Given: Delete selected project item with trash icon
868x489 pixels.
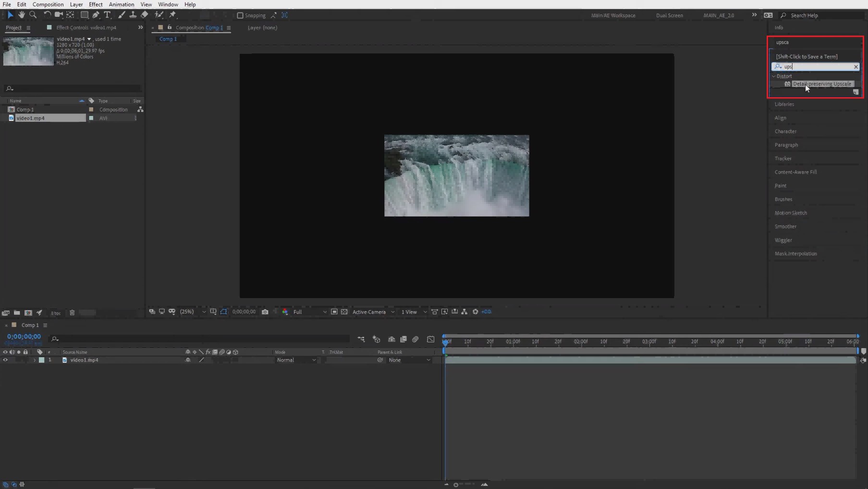Looking at the screenshot, I should point(72,313).
